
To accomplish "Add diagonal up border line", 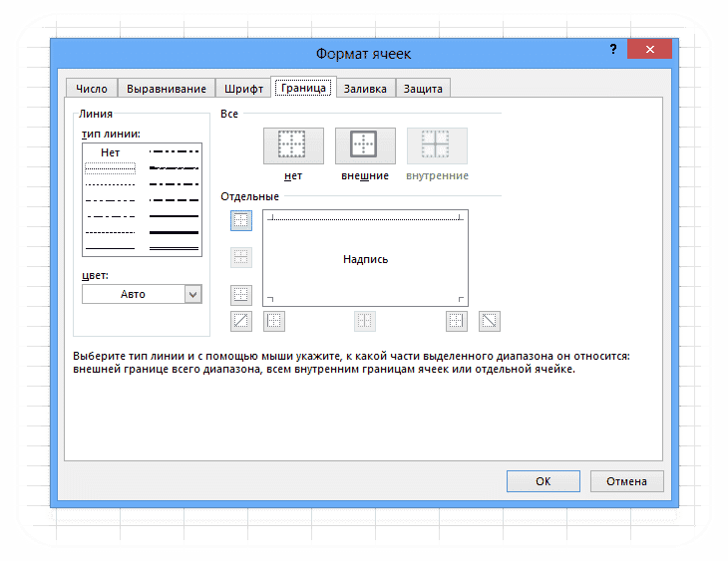I will pos(241,321).
